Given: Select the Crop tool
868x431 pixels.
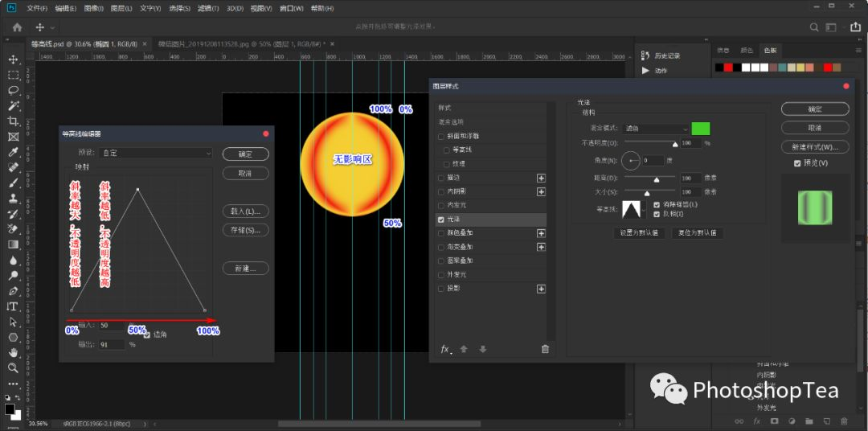Looking at the screenshot, I should click(x=14, y=121).
